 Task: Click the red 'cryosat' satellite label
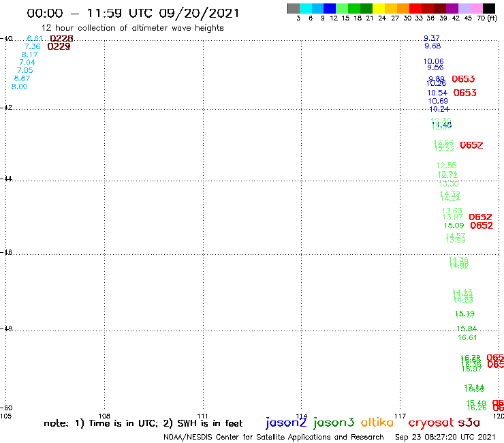431,423
